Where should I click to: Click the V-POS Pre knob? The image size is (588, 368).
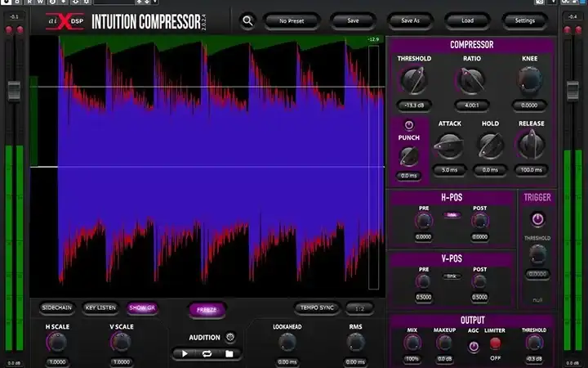(x=423, y=281)
